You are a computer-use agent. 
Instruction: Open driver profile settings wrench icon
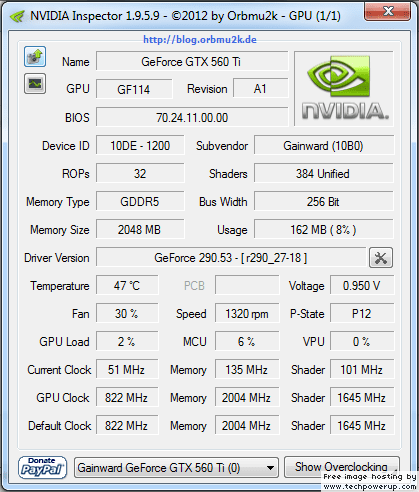(381, 257)
